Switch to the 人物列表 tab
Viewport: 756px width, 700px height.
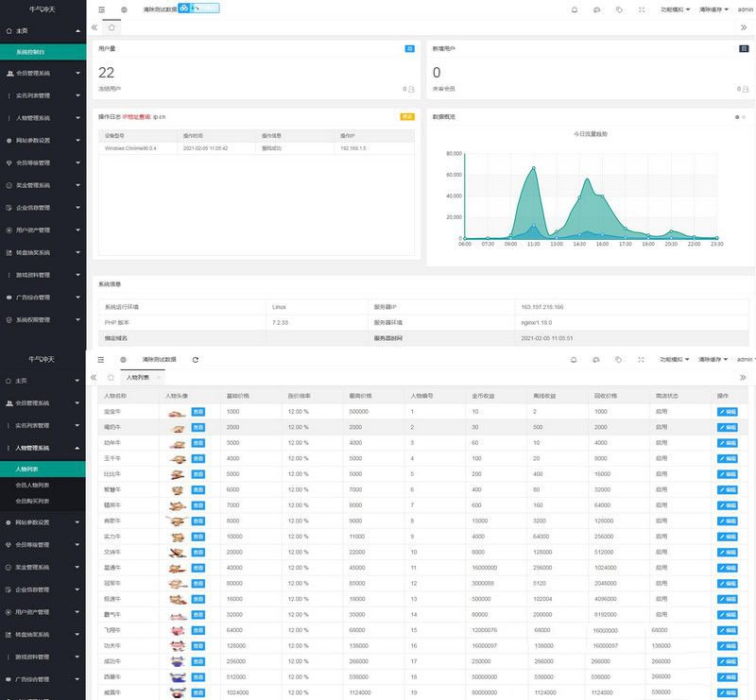tap(137, 377)
